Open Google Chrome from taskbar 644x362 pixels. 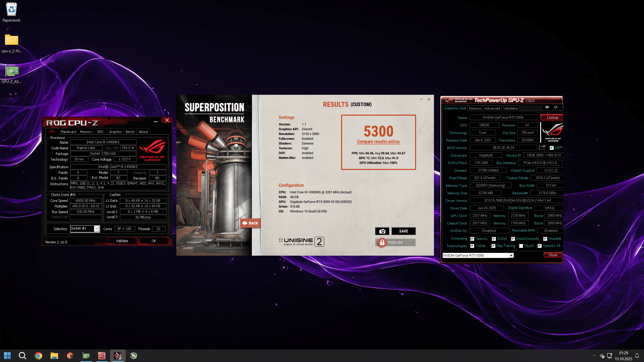point(38,355)
